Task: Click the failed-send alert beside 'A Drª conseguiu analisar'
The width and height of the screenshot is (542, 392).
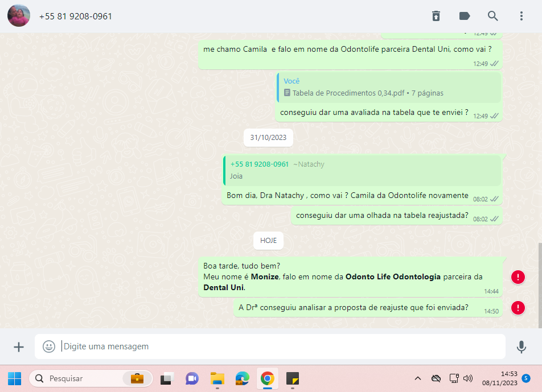Action: [518, 308]
